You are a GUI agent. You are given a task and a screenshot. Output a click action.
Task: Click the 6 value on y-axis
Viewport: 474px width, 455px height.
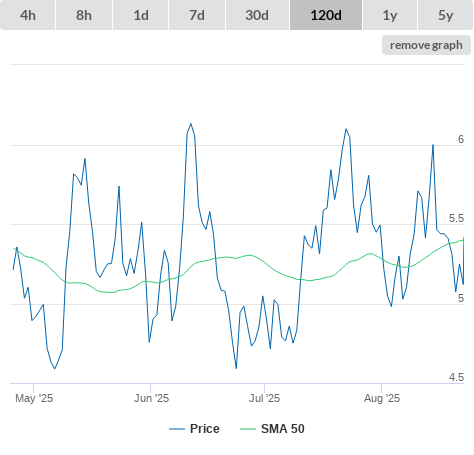[461, 139]
